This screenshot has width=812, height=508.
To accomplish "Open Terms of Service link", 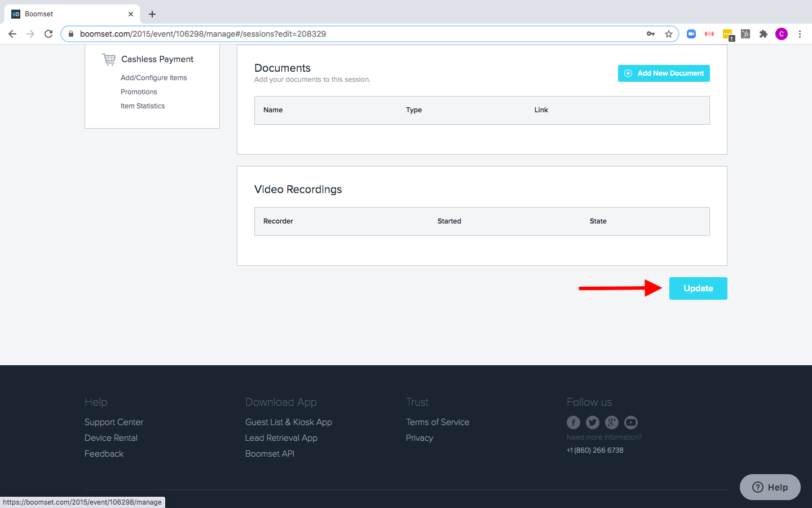I will point(438,422).
